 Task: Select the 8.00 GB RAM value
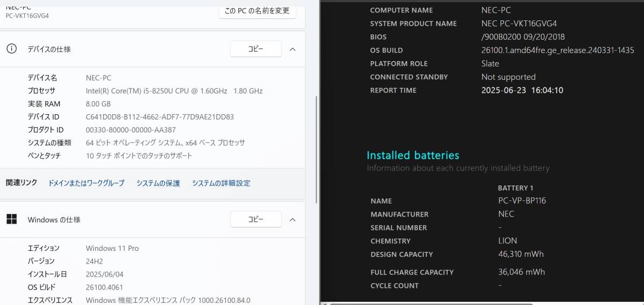pyautogui.click(x=98, y=104)
